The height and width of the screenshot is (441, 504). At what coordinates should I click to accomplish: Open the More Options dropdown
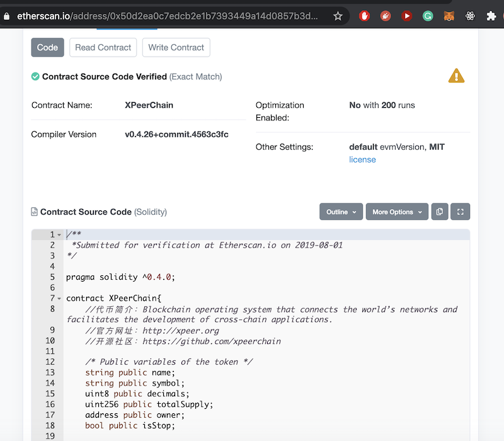click(x=396, y=212)
